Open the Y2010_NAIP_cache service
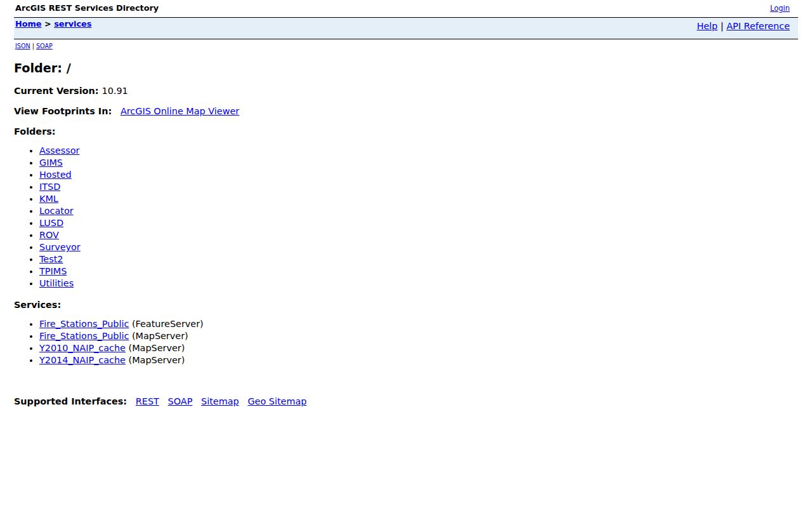Viewport: 812px width, 508px height. 82,348
